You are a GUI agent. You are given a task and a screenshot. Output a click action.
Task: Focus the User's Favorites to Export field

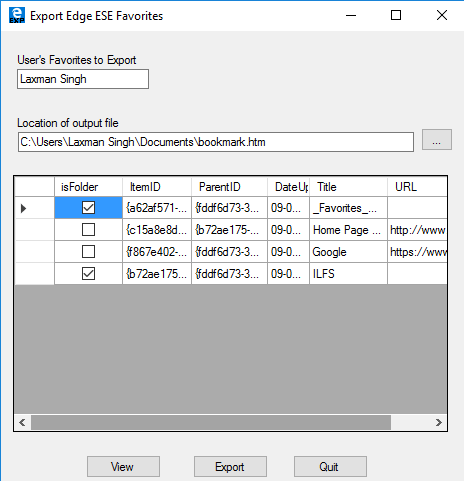tap(83, 79)
